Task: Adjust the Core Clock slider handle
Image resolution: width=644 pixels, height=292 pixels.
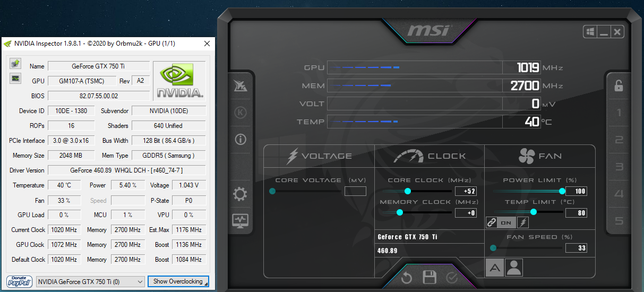Action: 408,191
